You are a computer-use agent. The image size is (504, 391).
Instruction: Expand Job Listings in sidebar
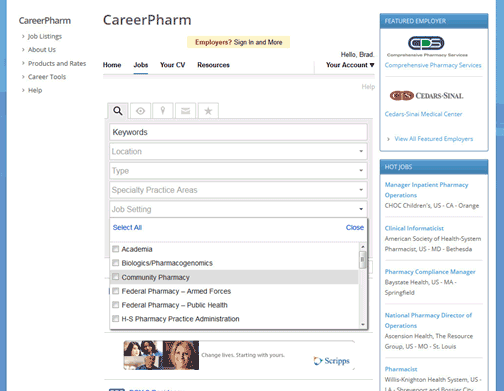(45, 36)
